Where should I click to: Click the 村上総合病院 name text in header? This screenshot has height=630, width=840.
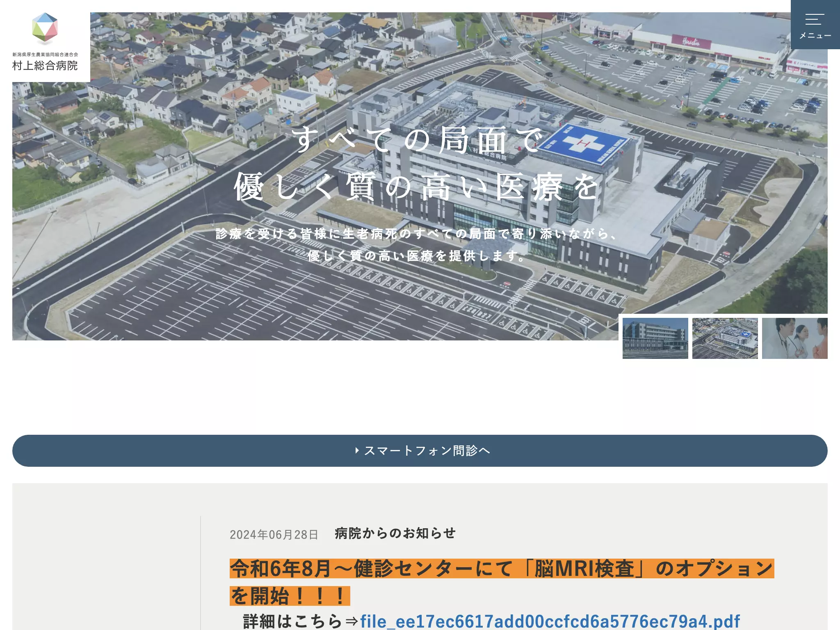pos(45,66)
